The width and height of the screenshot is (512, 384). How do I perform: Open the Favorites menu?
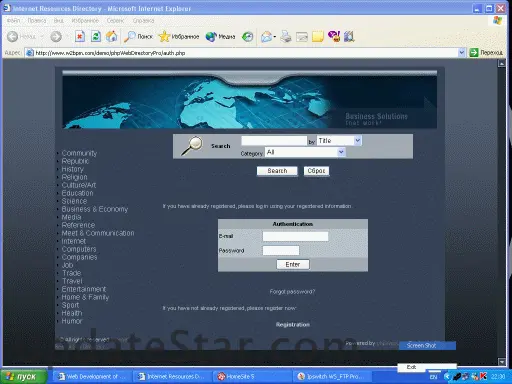click(85, 21)
